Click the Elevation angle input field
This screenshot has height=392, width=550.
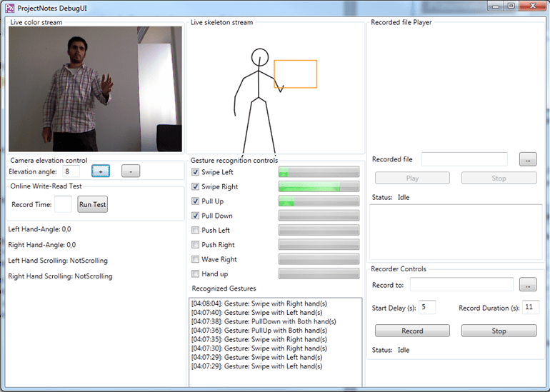pyautogui.click(x=70, y=171)
